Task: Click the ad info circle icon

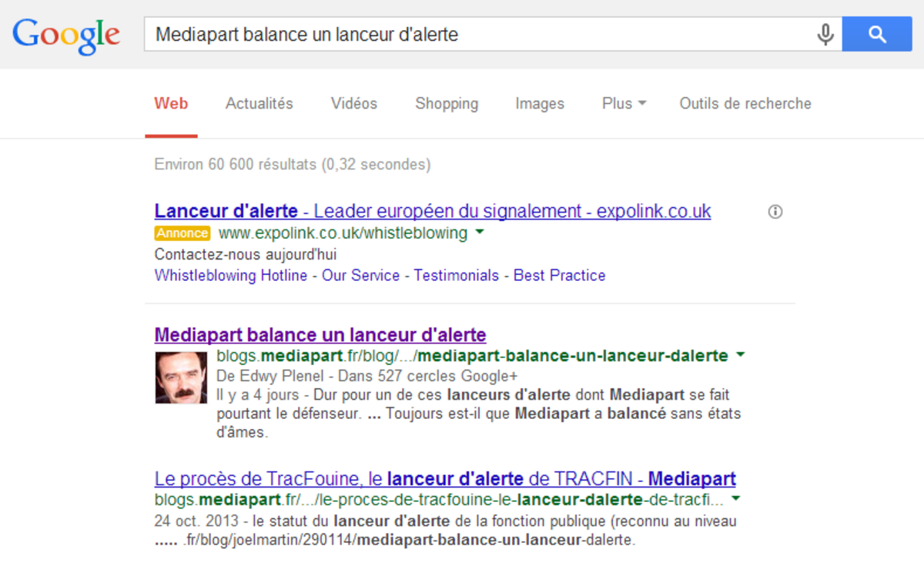Action: [x=775, y=212]
